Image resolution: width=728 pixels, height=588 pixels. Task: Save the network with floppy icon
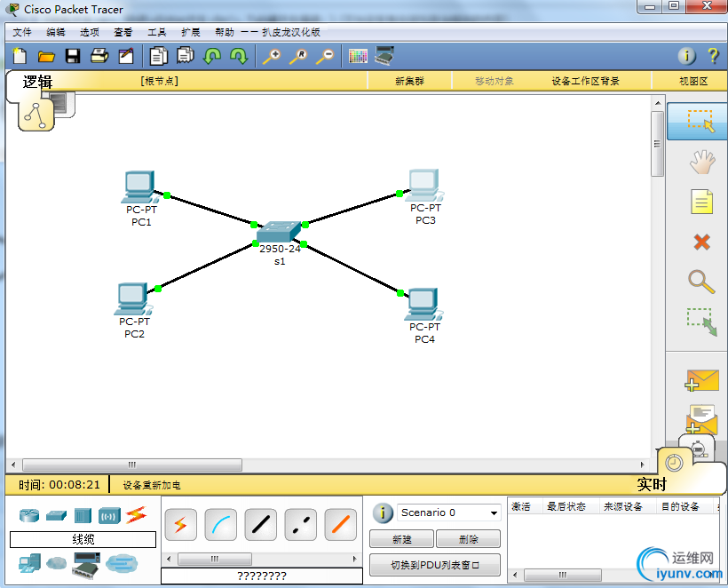tap(73, 56)
